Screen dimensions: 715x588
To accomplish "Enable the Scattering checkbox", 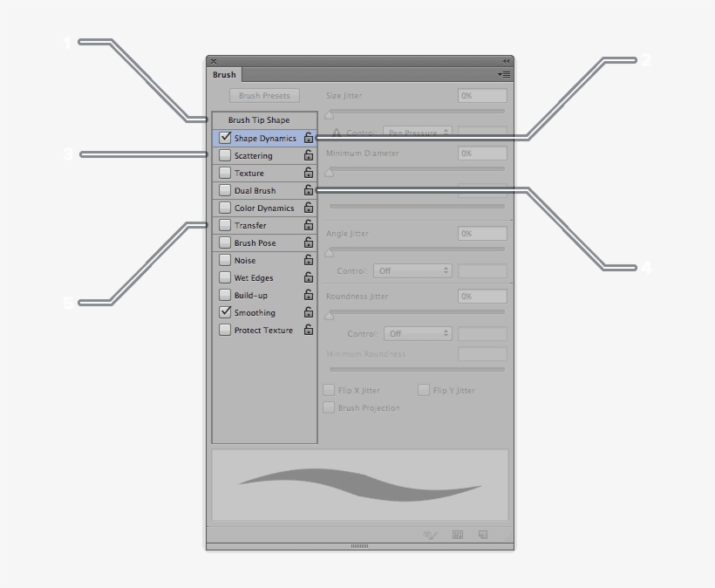I will click(x=224, y=155).
